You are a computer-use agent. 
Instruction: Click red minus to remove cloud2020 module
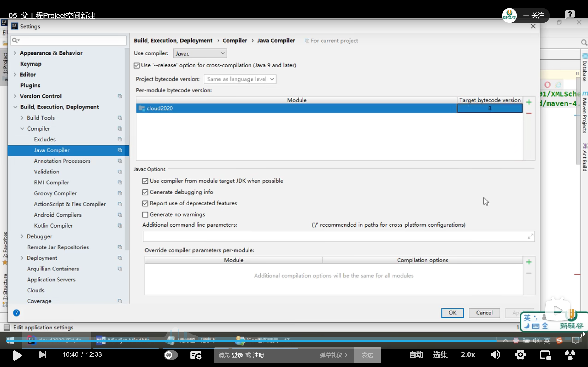[x=529, y=113]
